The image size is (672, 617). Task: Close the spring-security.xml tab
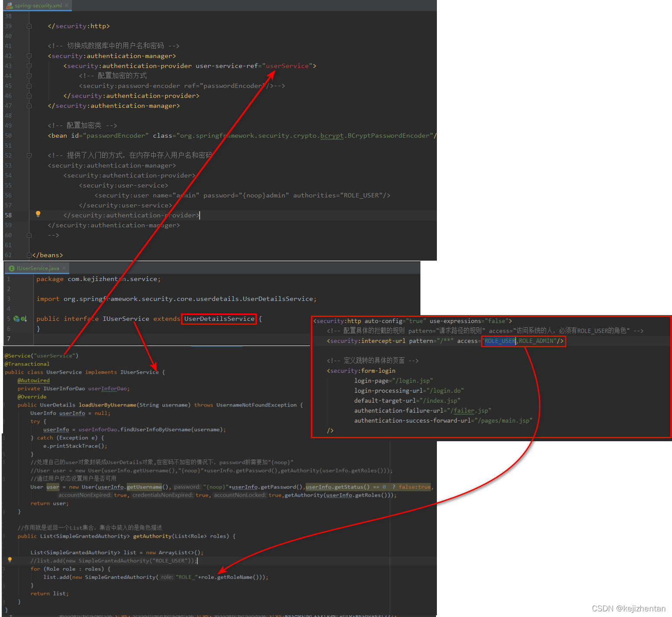pyautogui.click(x=67, y=6)
